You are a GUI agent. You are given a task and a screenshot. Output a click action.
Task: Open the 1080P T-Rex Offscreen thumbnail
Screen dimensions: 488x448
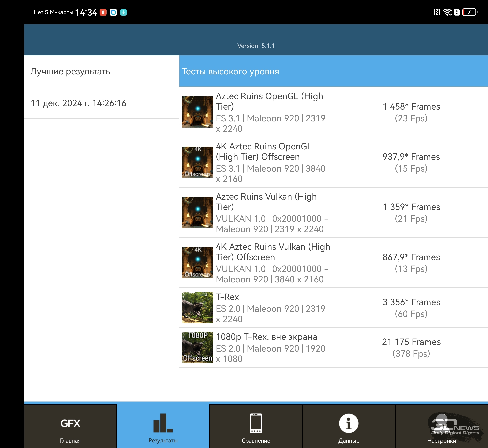[x=198, y=347]
